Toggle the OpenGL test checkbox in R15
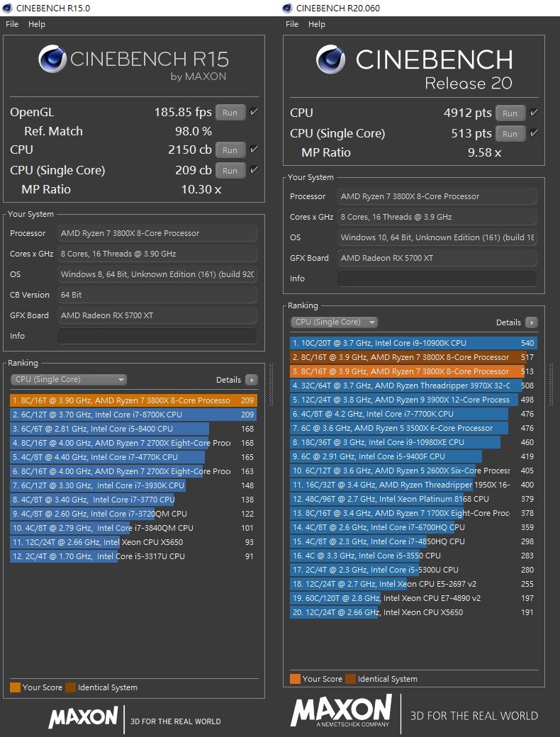The image size is (560, 737). 254,112
